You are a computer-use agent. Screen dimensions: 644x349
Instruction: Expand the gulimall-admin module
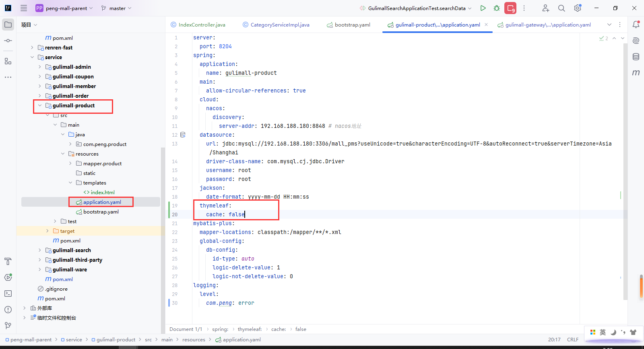(x=39, y=67)
